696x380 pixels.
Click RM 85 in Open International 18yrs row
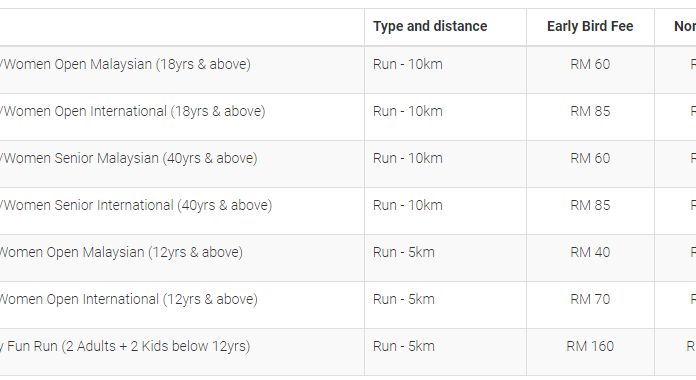point(590,111)
